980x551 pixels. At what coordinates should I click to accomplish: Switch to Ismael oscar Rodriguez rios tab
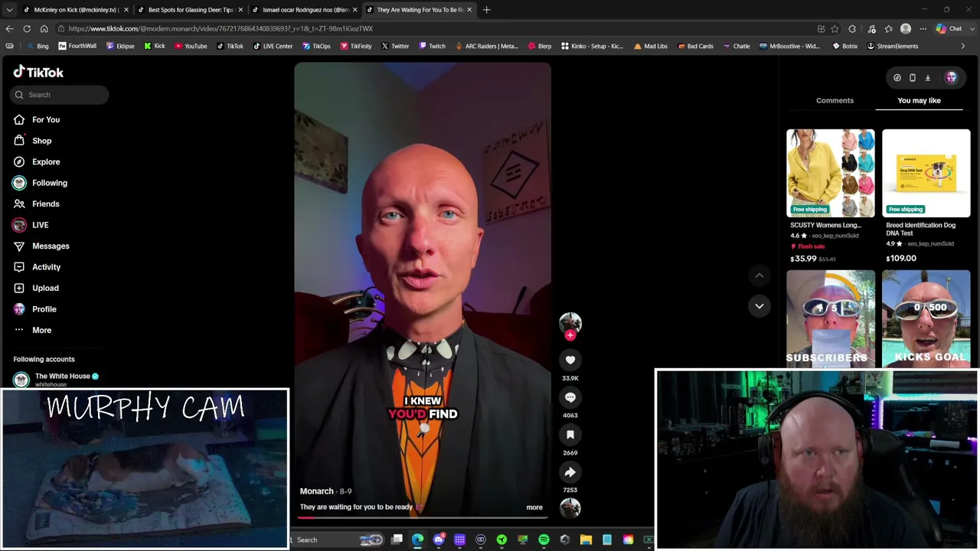pyautogui.click(x=305, y=10)
